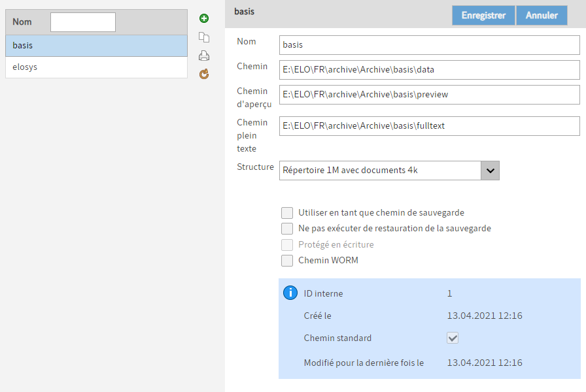Click the Chemin plein texte field ending in fulltext
Image resolution: width=586 pixels, height=392 pixels.
(430, 126)
